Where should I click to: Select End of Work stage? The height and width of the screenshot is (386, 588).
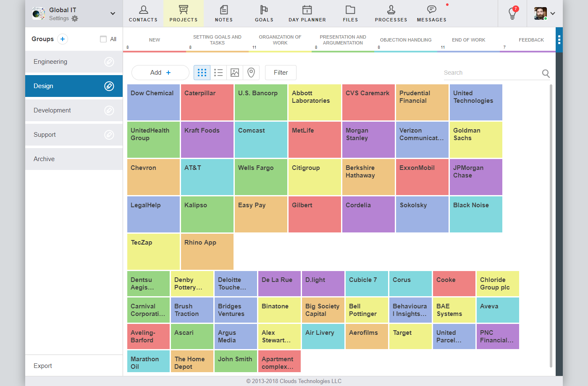(469, 40)
